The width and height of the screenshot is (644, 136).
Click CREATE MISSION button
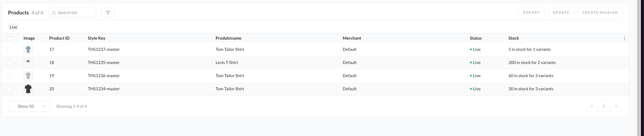coord(600,13)
